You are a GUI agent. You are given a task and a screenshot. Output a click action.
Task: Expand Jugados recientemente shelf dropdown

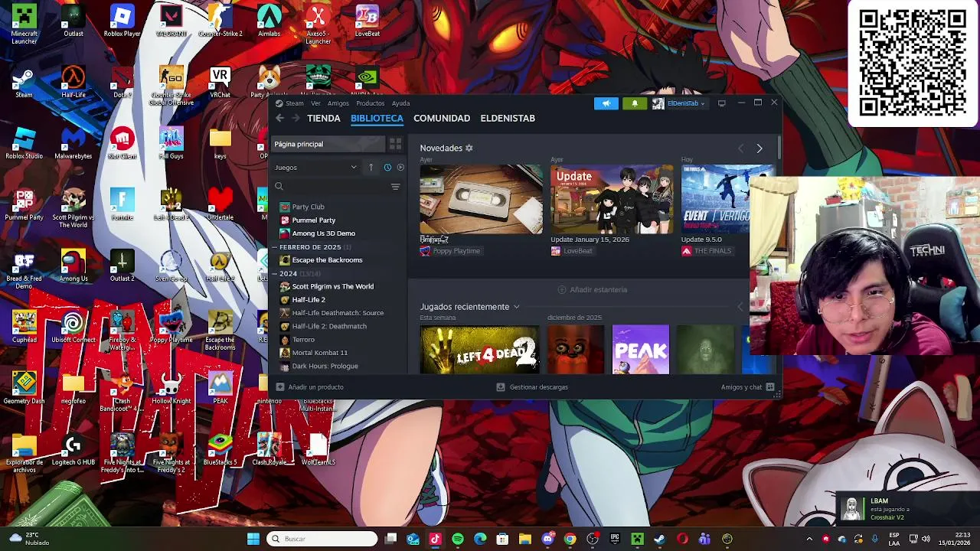[x=516, y=307]
